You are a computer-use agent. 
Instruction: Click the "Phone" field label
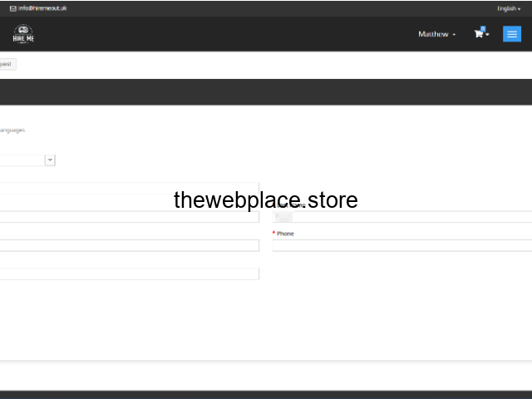point(285,234)
